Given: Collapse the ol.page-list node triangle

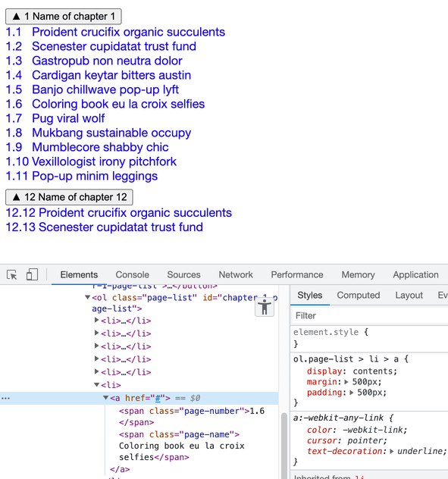Looking at the screenshot, I should pos(87,297).
